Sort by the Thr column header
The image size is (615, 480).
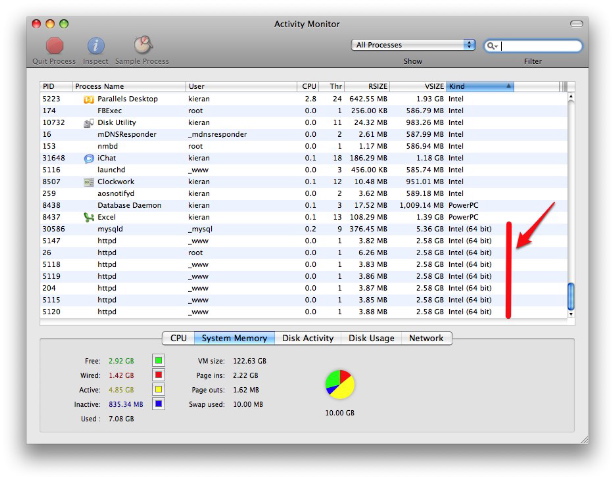click(332, 86)
